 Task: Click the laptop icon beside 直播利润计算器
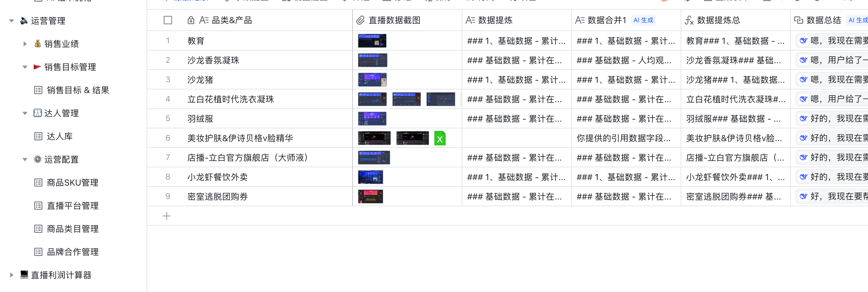click(24, 275)
